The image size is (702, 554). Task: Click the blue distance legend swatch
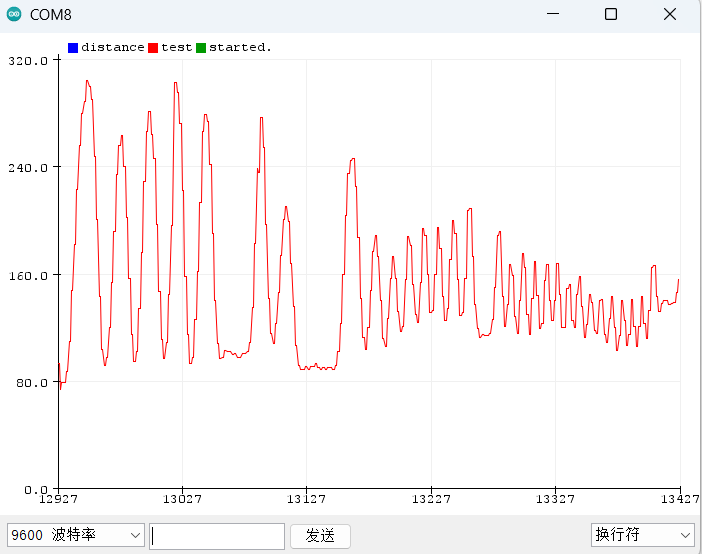tap(73, 47)
